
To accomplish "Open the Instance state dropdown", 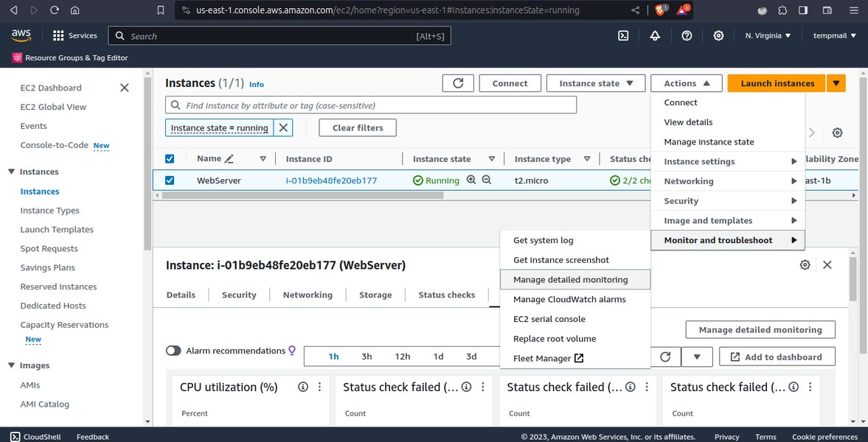I will coord(596,83).
